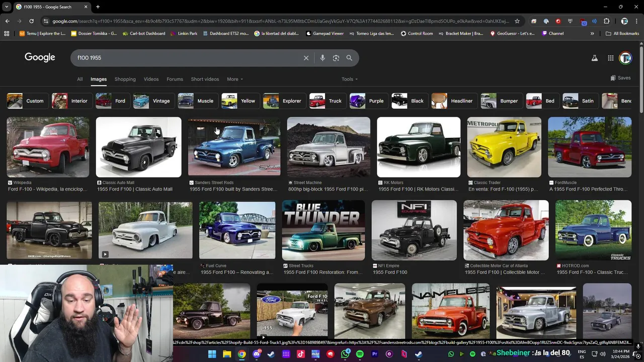Open the Carl-bot Dashboard bookmark

point(143,34)
